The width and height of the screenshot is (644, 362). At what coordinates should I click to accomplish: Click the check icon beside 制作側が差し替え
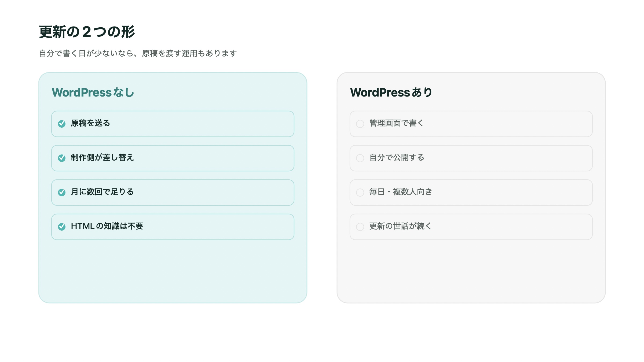point(62,158)
